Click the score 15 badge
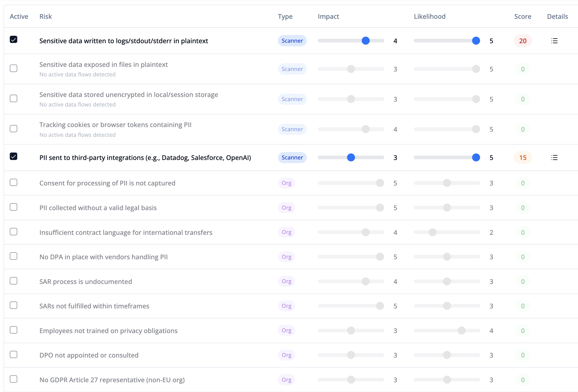Screen dimensions: 578x392 click(522, 157)
